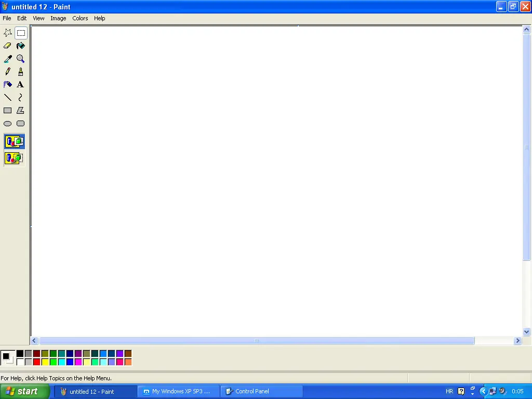The height and width of the screenshot is (399, 532).
Task: Enable opaque selection mode
Action: tap(14, 141)
